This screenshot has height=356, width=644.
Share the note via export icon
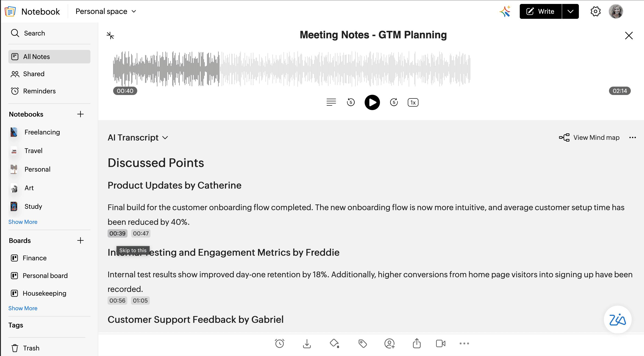click(417, 343)
